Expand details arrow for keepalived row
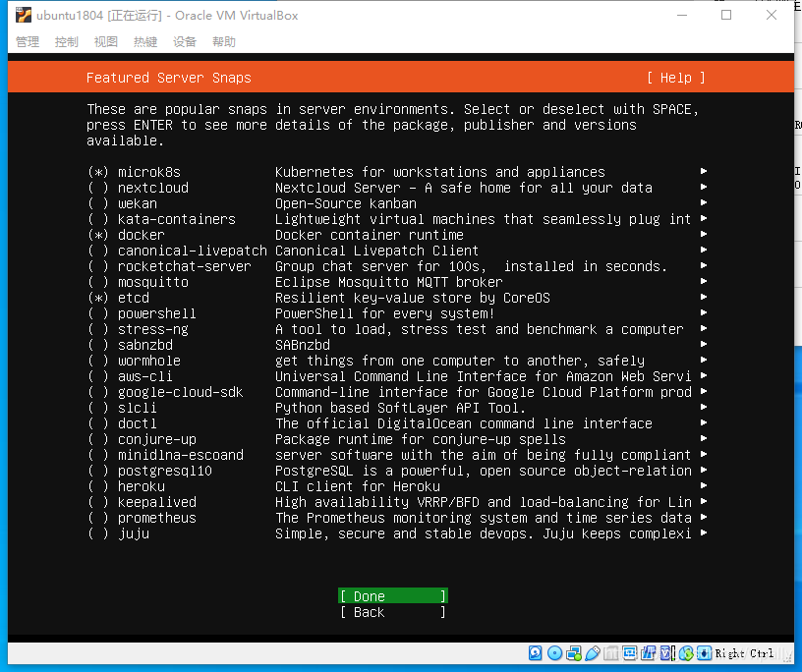Viewport: 802px width, 672px height. [704, 502]
